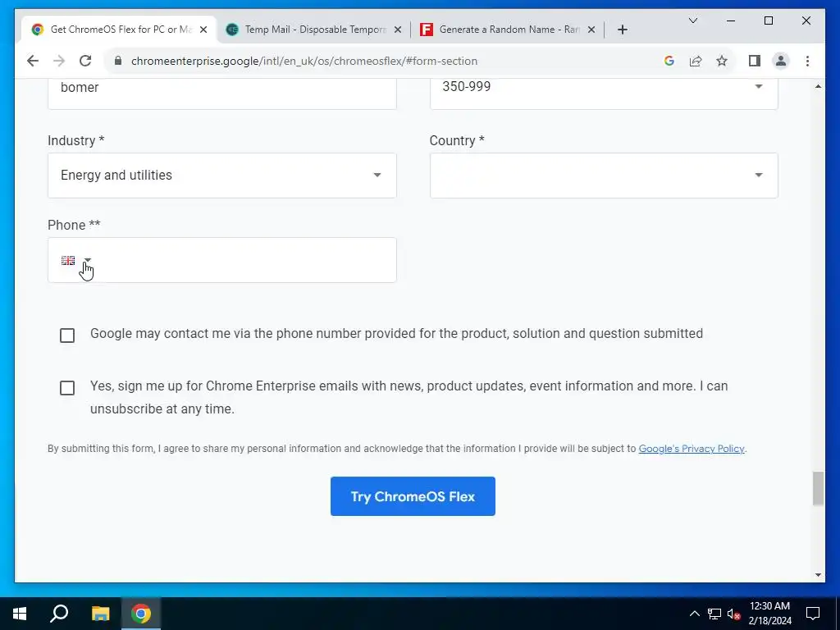This screenshot has height=630, width=840.
Task: Open the taskbar clock and date
Action: [769, 614]
